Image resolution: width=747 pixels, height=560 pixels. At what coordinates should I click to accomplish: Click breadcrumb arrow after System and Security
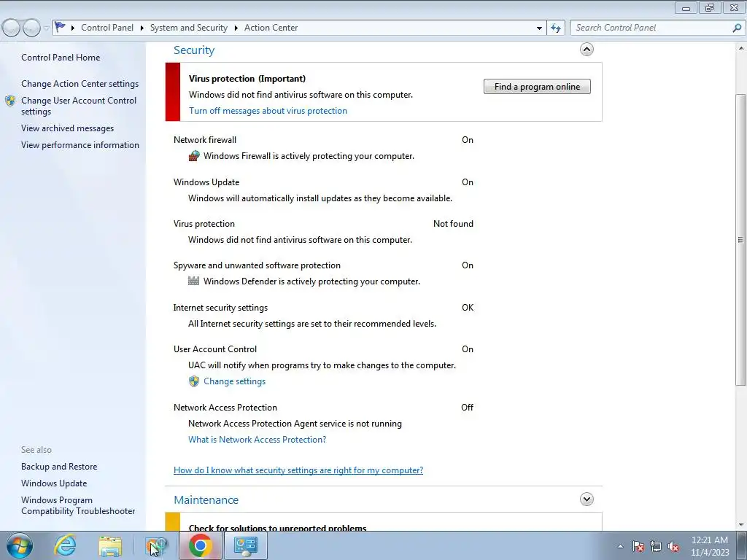236,28
